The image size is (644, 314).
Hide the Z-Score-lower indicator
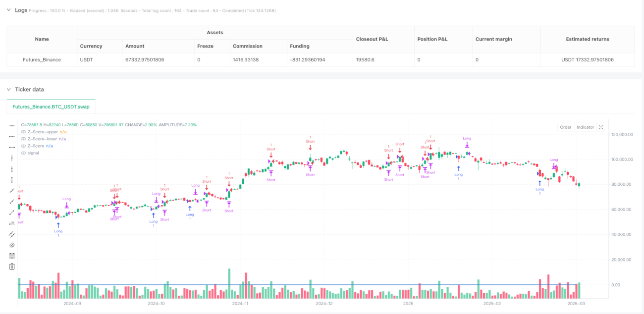[23, 139]
